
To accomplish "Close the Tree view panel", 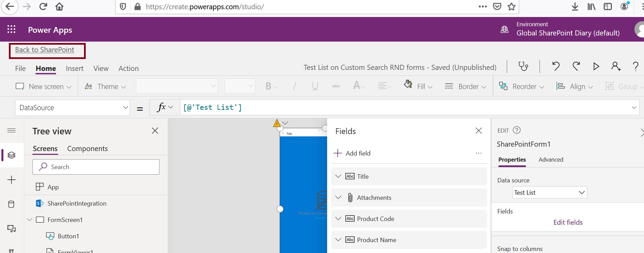I will (x=155, y=131).
